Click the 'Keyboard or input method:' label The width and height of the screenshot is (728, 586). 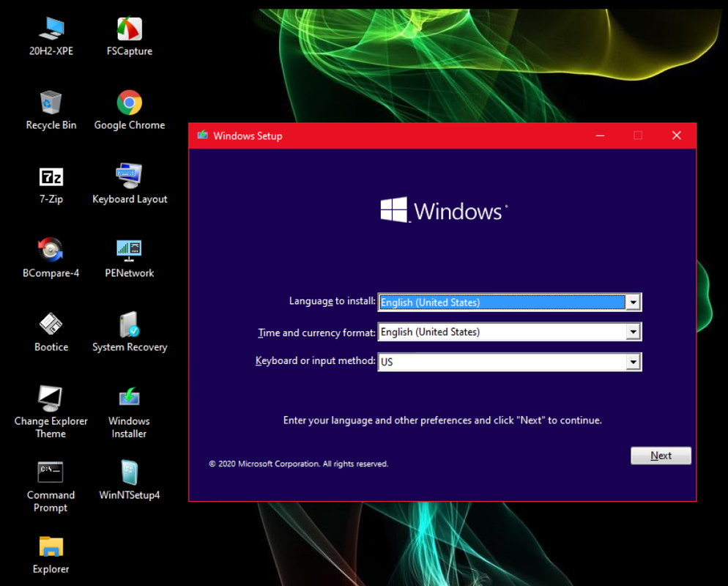[x=315, y=360]
